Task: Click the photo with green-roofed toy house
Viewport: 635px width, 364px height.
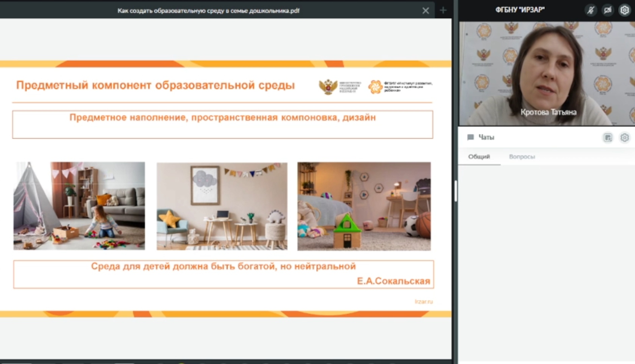Action: (x=364, y=206)
